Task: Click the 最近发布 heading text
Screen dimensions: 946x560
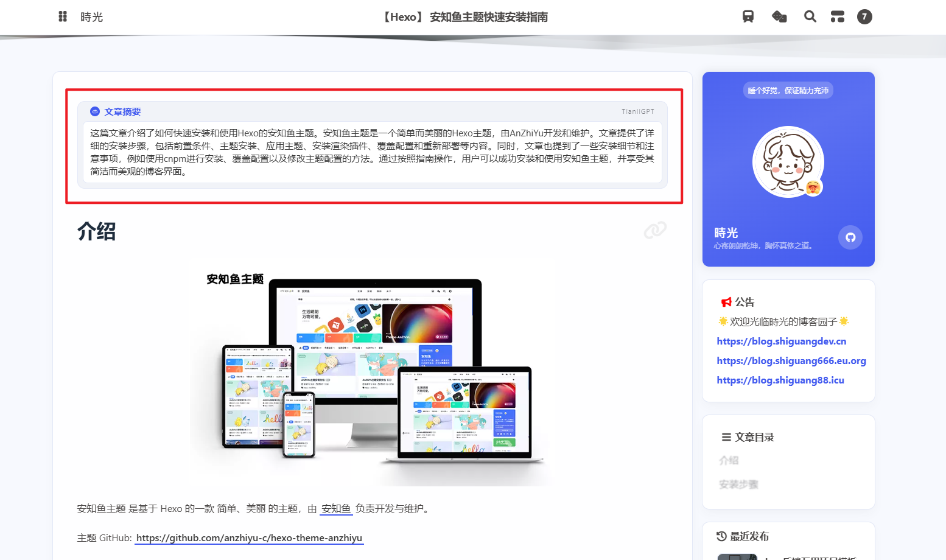Action: pyautogui.click(x=749, y=536)
